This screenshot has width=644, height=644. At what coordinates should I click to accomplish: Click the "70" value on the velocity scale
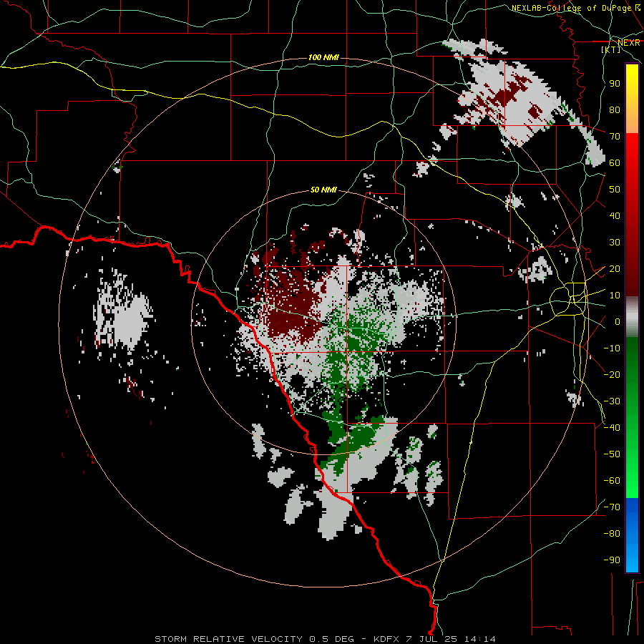tap(615, 137)
